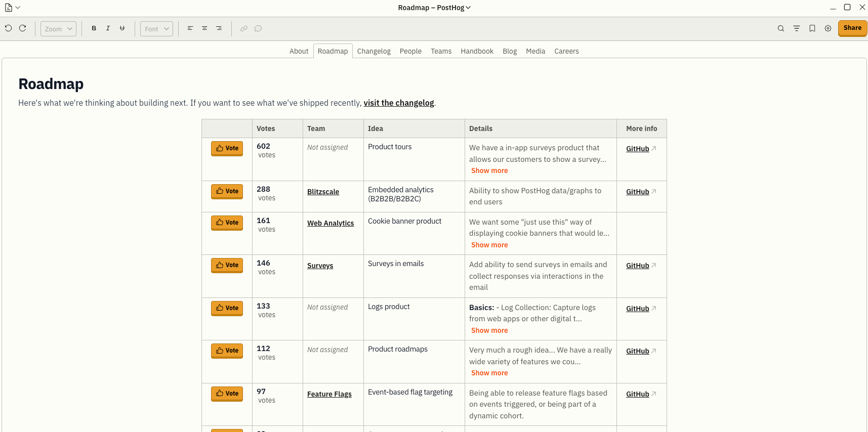Click the undo arrow icon
This screenshot has width=868, height=432.
click(x=8, y=28)
